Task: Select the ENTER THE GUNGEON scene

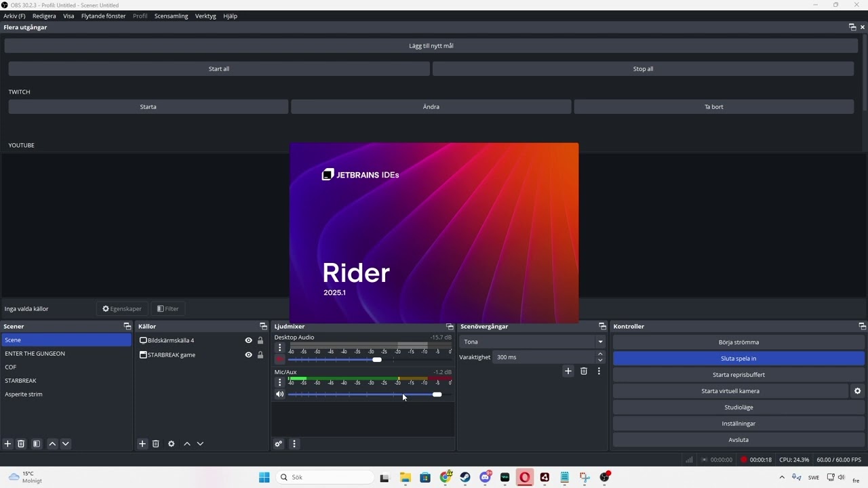Action: tap(66, 354)
